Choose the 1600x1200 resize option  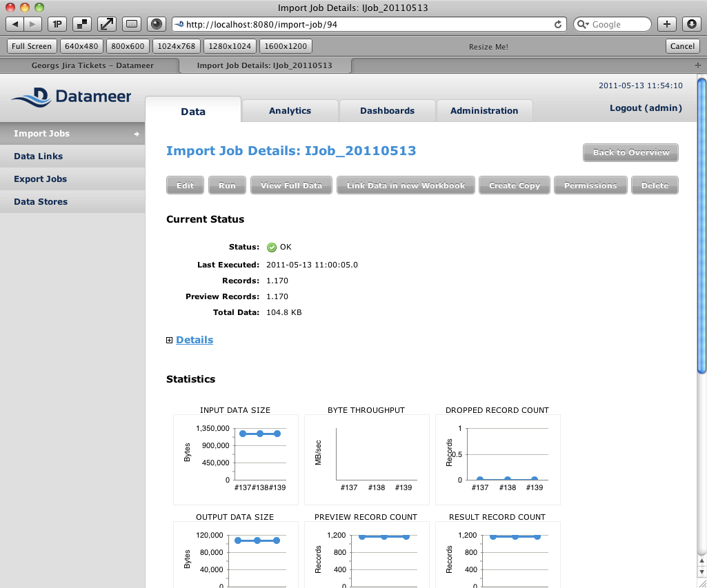click(x=286, y=46)
